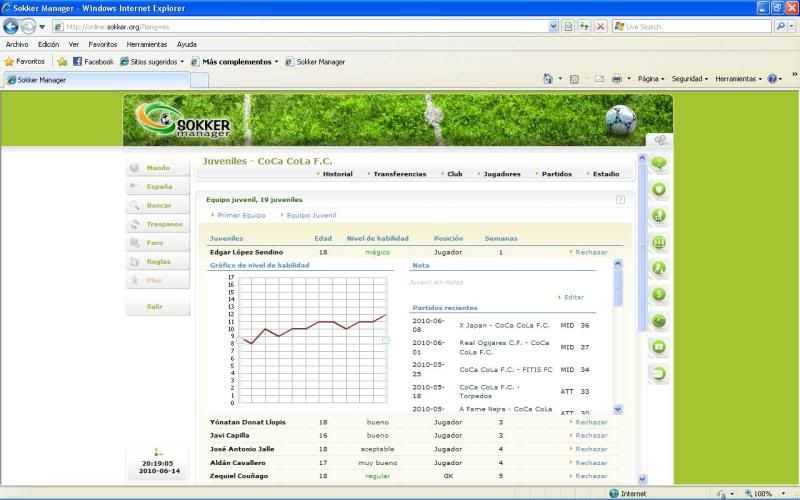Reject juvenile Javi Capilla with Rechazar
Screen dimensions: 800x500
click(591, 435)
